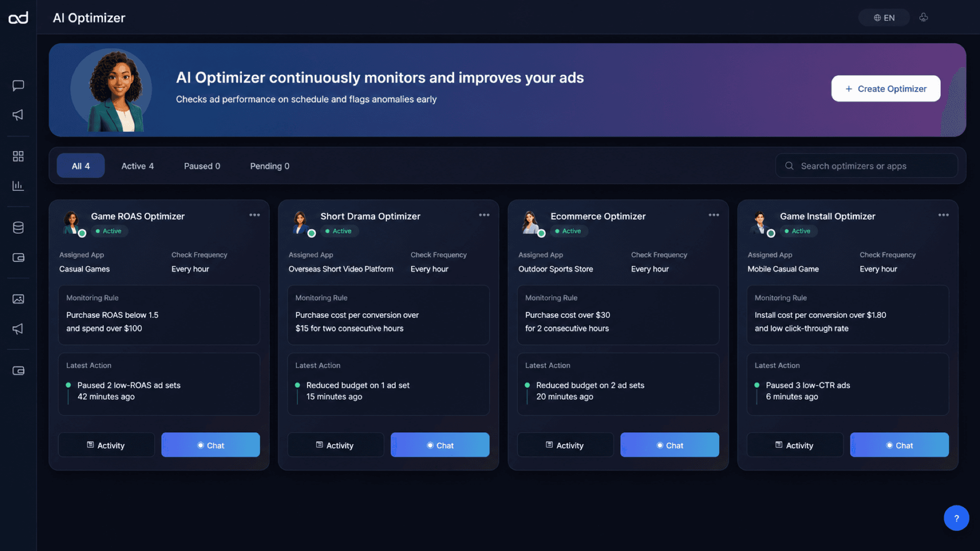Click 'Paused 2 low-ROAS ad sets' action

(x=129, y=385)
